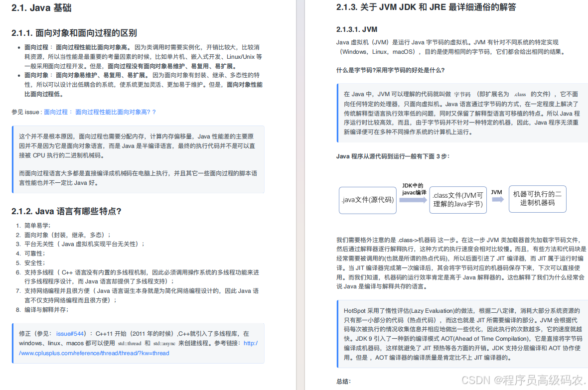Click list item 1. 简单易学
The height and width of the screenshot is (390, 588).
point(33,225)
